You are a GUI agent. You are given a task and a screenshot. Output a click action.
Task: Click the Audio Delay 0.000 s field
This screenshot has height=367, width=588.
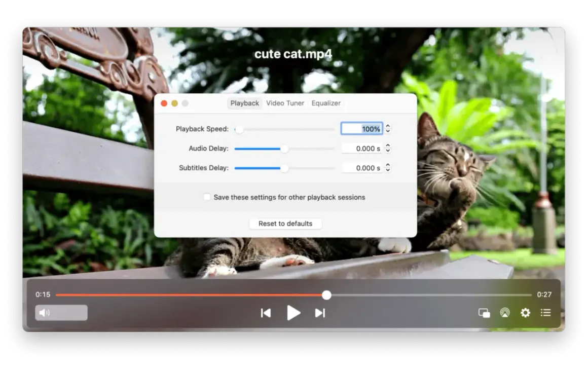[361, 149]
